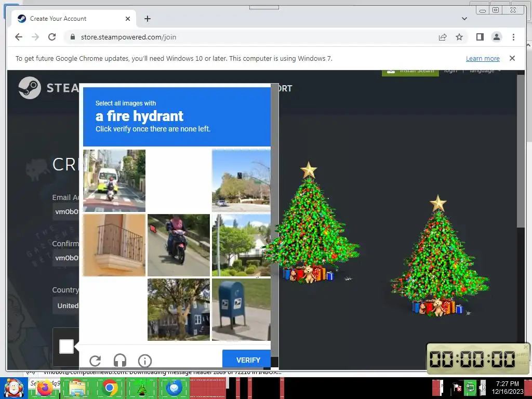Image resolution: width=532 pixels, height=399 pixels.
Task: Switch to the audio challenge headphones icon
Action: (x=120, y=361)
